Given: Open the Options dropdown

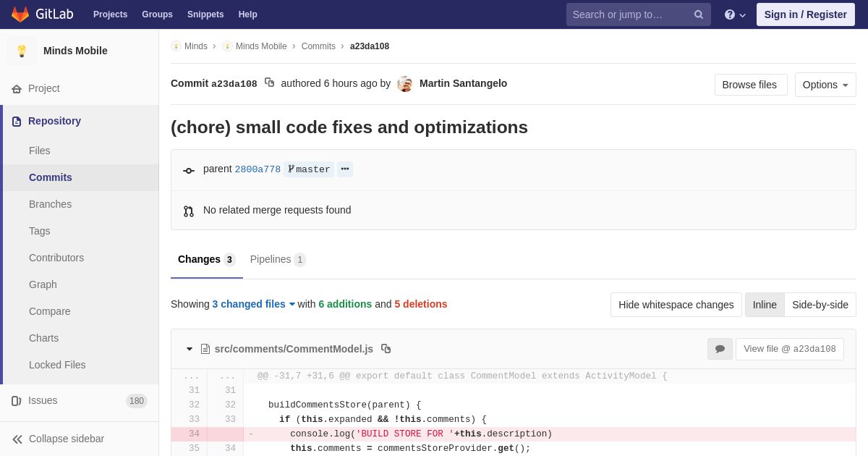Looking at the screenshot, I should click(825, 85).
